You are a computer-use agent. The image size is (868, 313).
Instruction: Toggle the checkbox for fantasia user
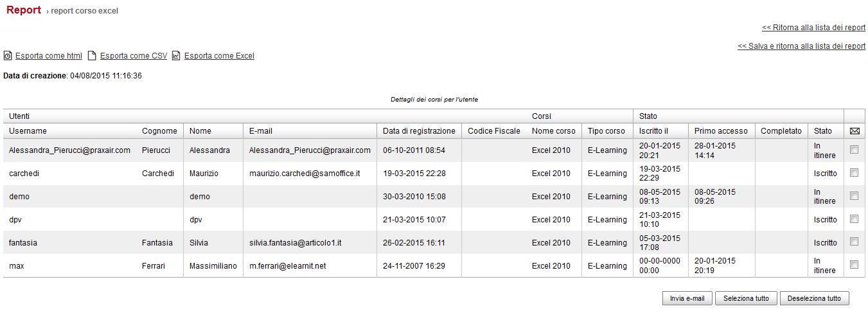click(854, 242)
